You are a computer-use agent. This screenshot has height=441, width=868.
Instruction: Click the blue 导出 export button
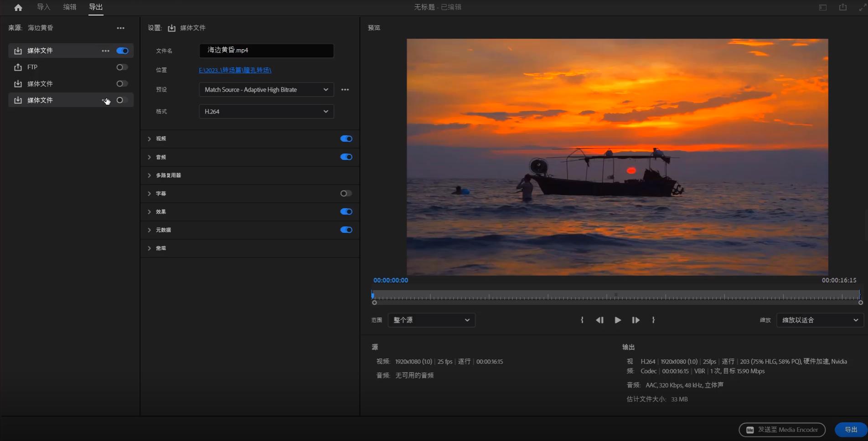point(851,430)
